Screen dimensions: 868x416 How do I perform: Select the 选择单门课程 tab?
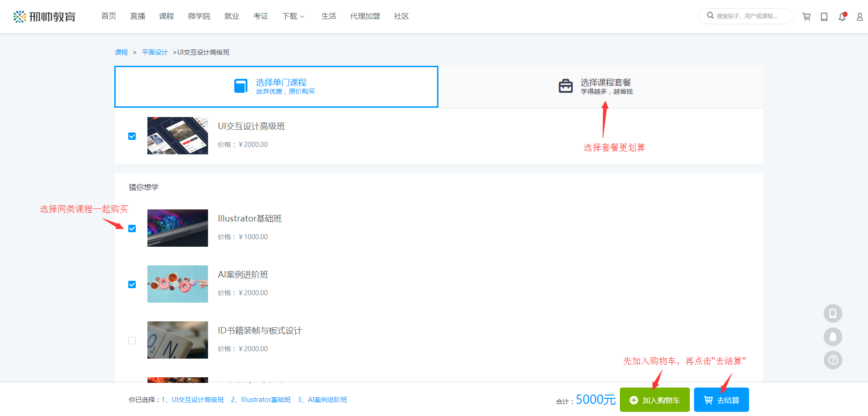(276, 87)
